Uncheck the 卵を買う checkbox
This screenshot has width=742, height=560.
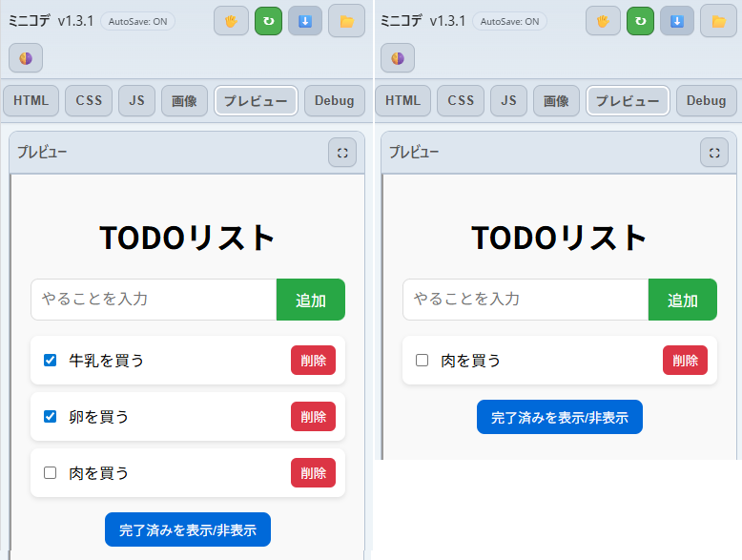pyautogui.click(x=51, y=417)
